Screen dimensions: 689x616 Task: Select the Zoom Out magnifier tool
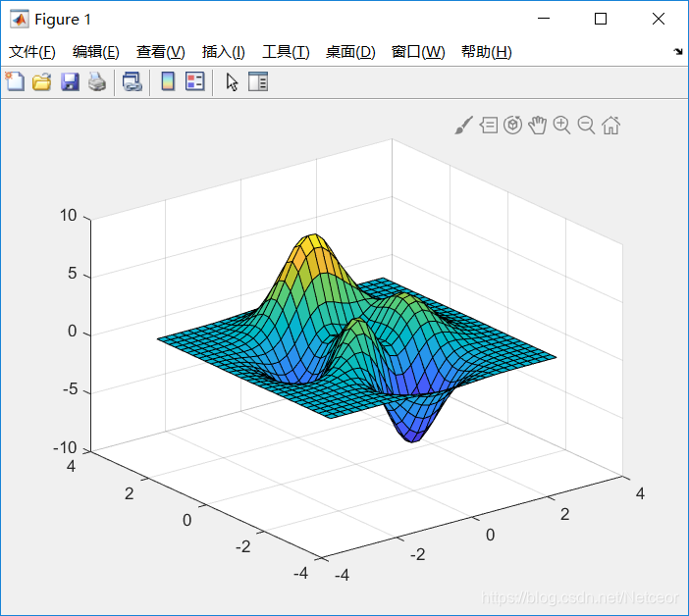tap(586, 126)
